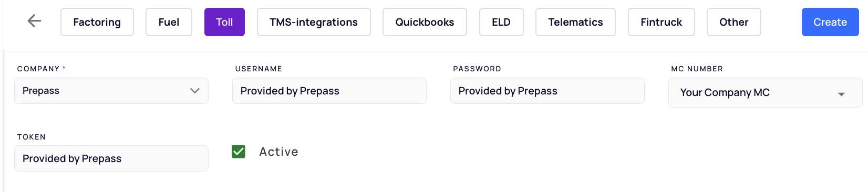Open the Company dropdown chevron
Screen dimensions: 868x192
(x=195, y=91)
